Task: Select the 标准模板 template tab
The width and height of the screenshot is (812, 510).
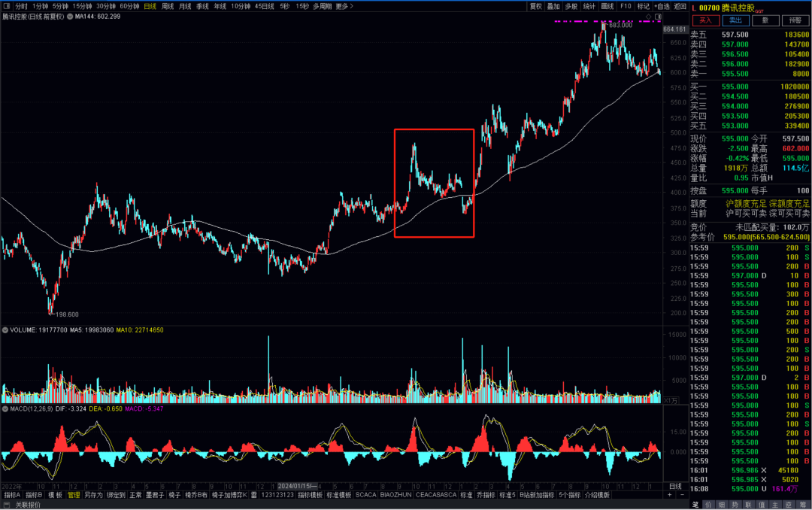Action: (x=338, y=495)
